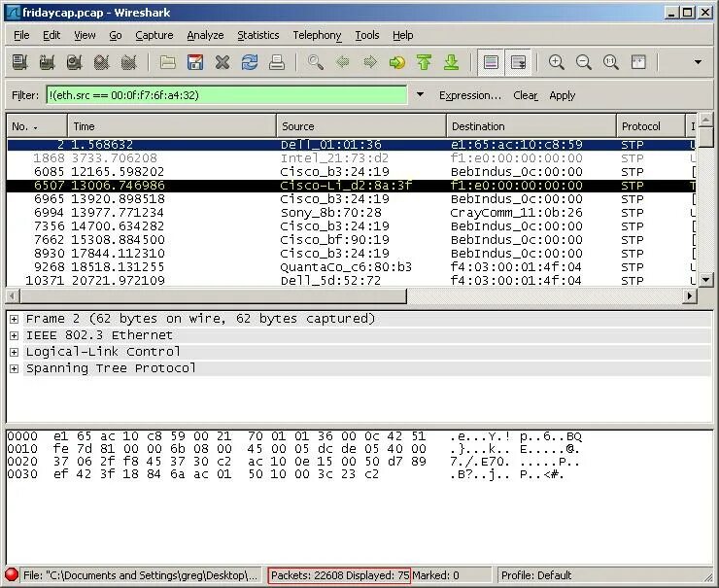The width and height of the screenshot is (719, 588).
Task: Go to packet number icon
Action: point(397,62)
